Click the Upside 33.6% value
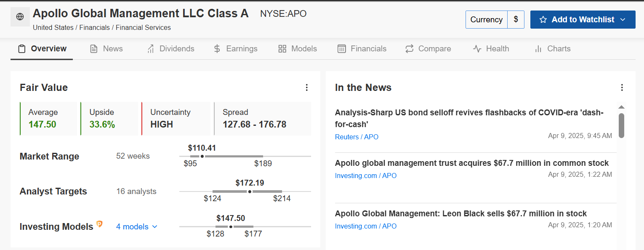This screenshot has height=250, width=644. [102, 124]
